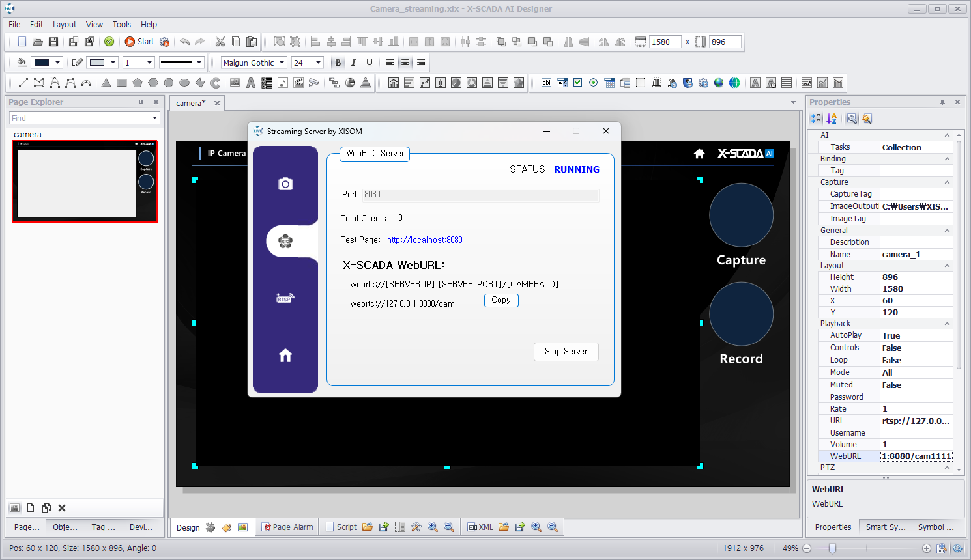Open the font size 24 dropdown

(x=318, y=63)
